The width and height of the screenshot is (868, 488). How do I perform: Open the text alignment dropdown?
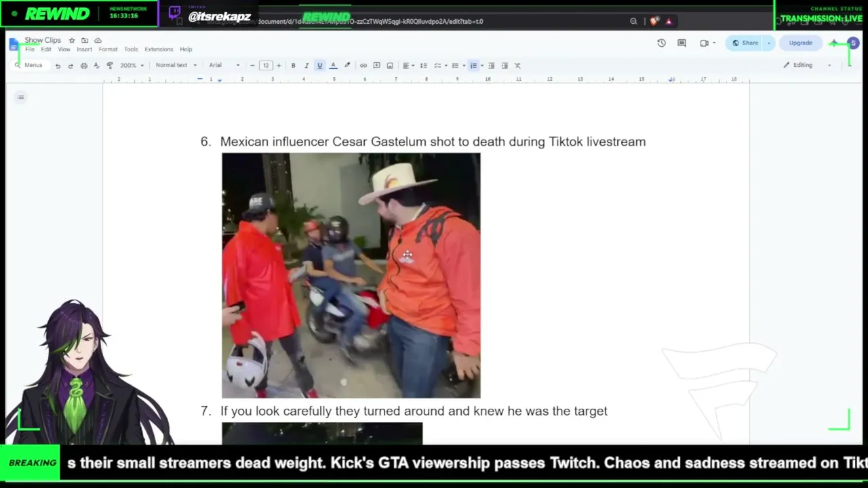(408, 66)
